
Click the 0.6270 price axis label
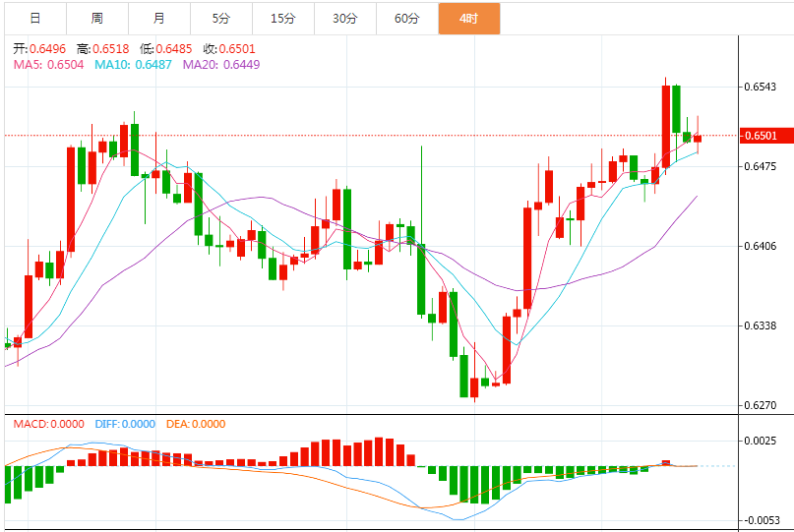click(760, 405)
